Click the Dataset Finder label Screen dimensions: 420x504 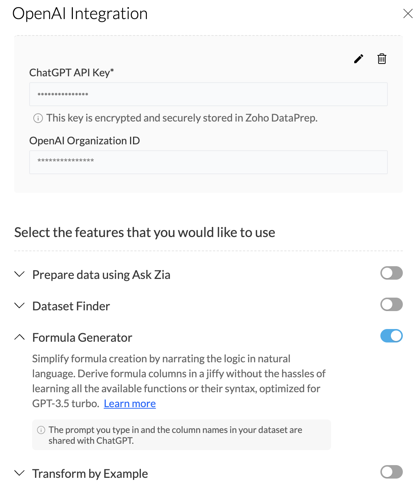[71, 306]
